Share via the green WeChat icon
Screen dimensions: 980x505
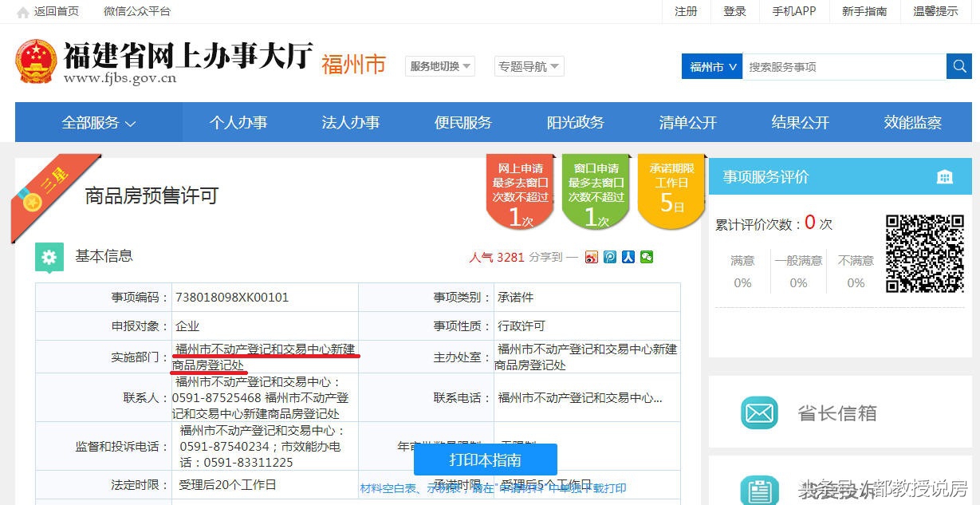[x=647, y=257]
